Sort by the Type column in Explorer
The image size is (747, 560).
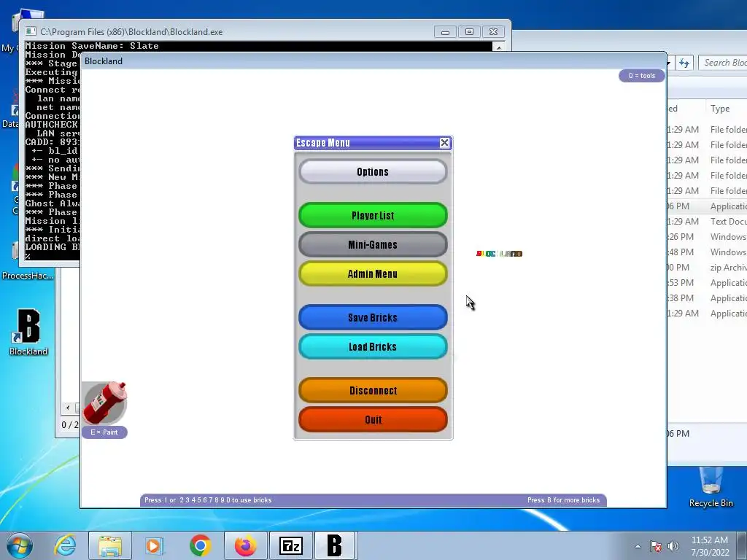point(720,109)
